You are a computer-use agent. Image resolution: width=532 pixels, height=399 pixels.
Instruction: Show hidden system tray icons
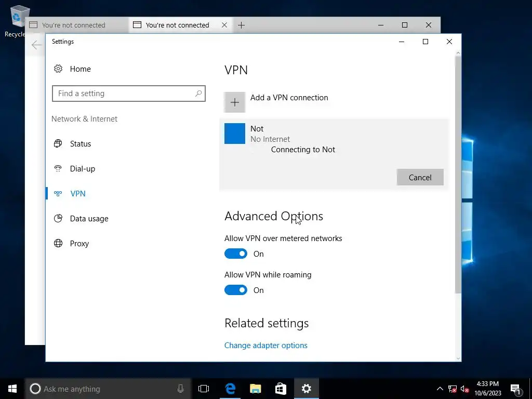click(440, 389)
